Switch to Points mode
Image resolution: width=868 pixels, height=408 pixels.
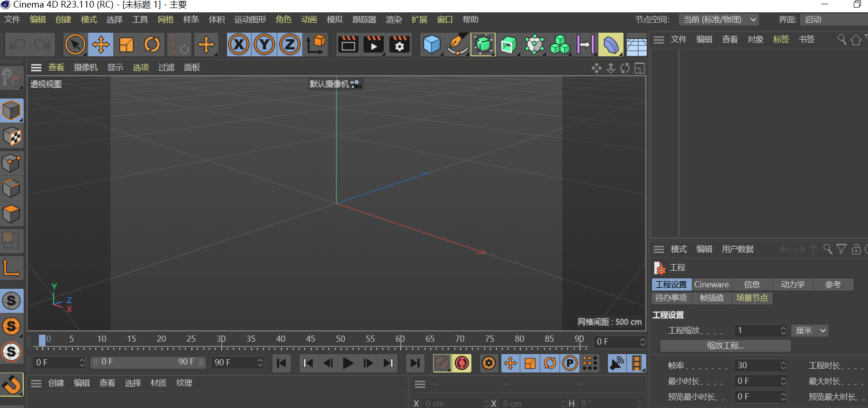[11, 163]
